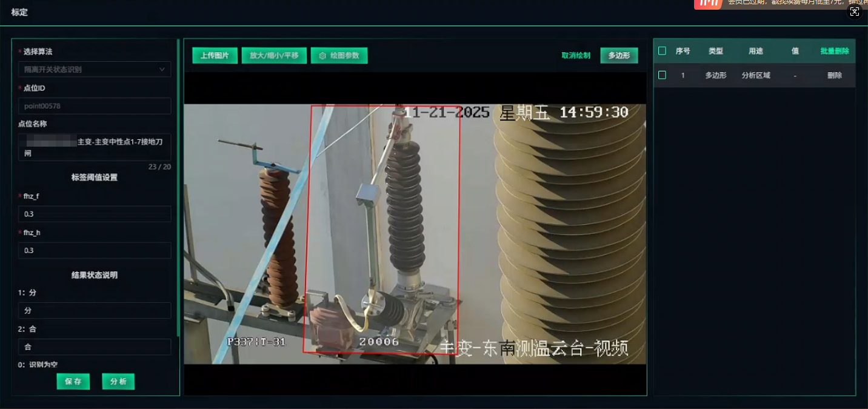Click the gear icon in 绘图参数 button
The height and width of the screenshot is (409, 868).
tap(322, 56)
